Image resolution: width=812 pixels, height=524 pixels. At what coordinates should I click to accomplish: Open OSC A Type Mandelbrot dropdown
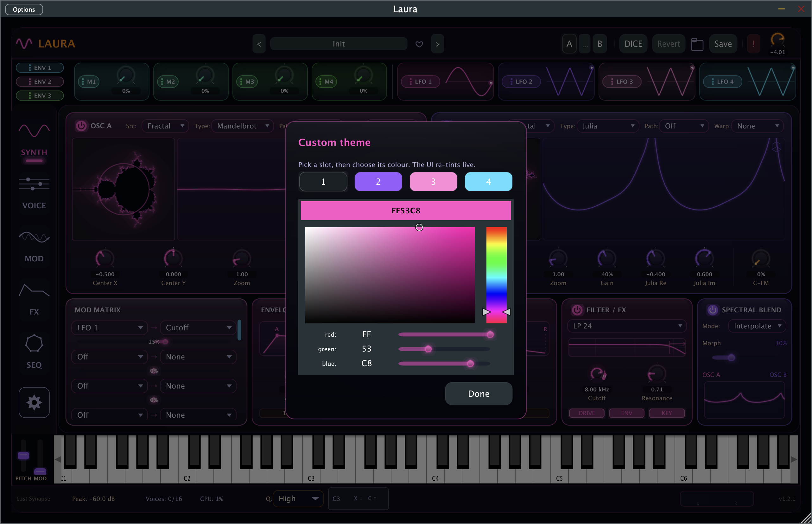pyautogui.click(x=242, y=126)
